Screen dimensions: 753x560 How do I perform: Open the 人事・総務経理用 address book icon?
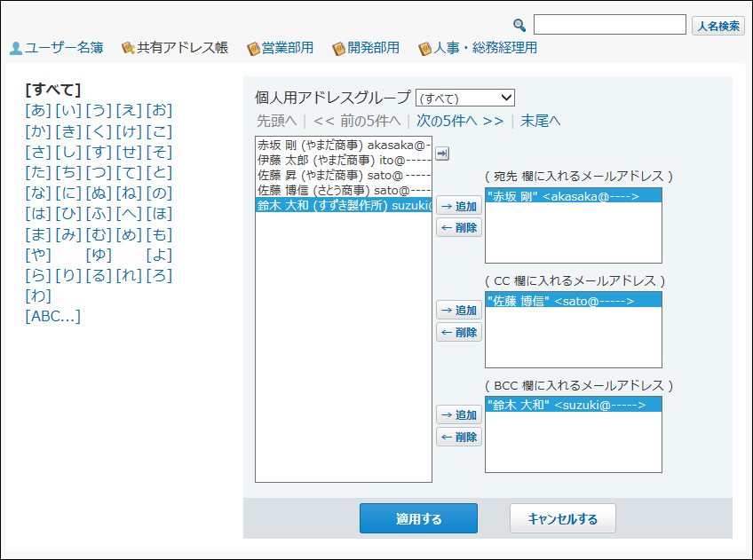(424, 49)
